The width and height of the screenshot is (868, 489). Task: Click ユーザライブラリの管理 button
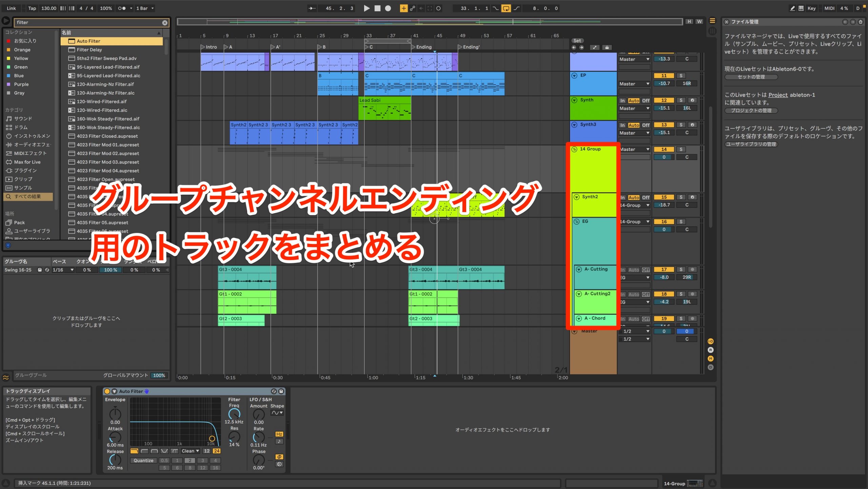point(751,144)
